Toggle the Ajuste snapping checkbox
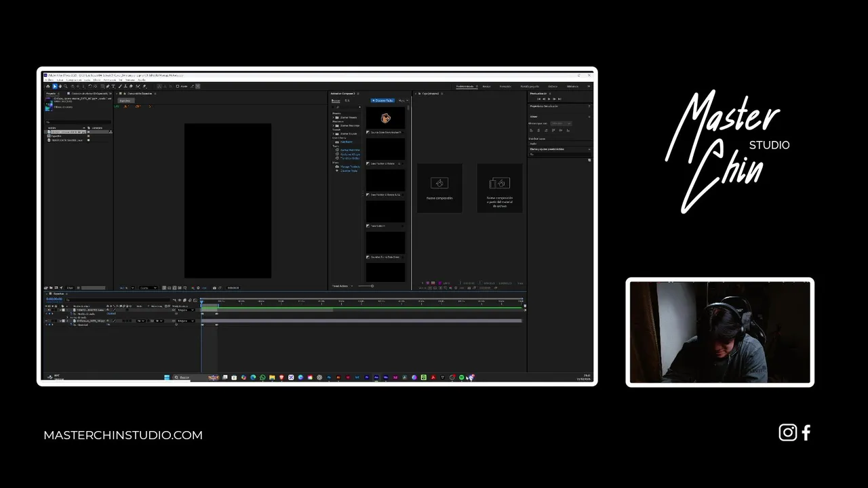This screenshot has height=488, width=868. (178, 86)
